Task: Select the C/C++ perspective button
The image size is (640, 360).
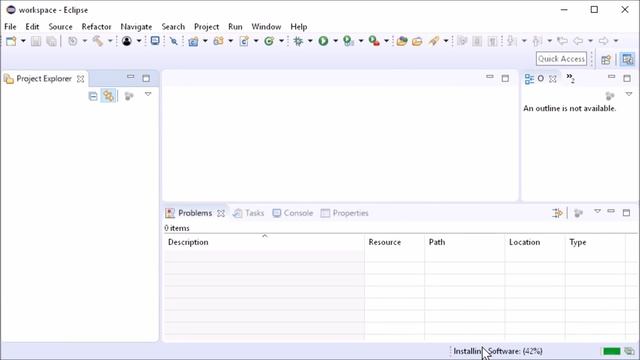Action: 627,60
